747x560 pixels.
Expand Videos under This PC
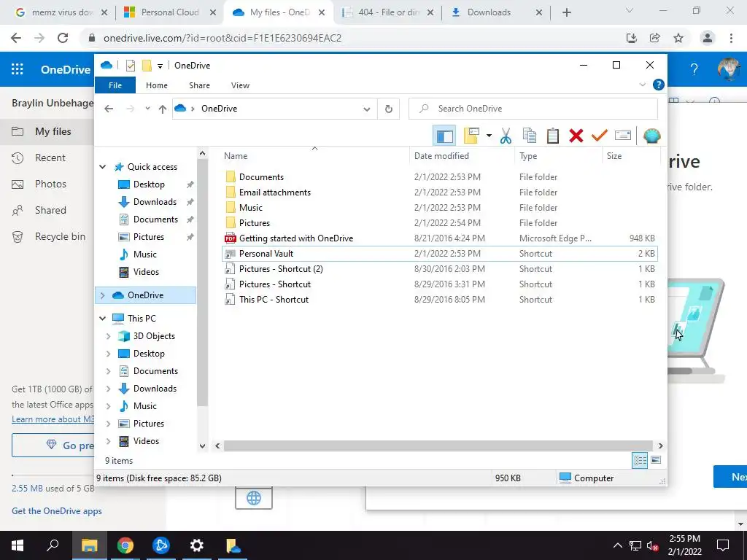click(108, 441)
